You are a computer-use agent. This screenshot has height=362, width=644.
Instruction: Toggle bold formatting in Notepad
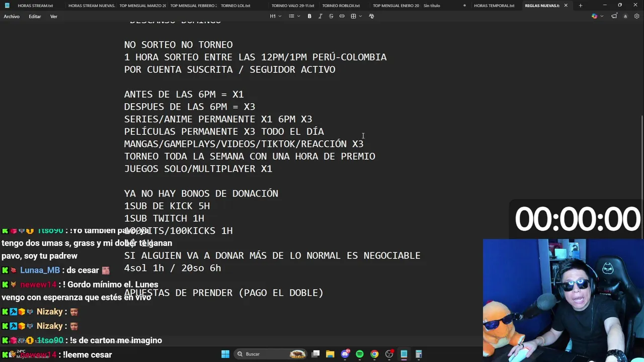tap(309, 16)
